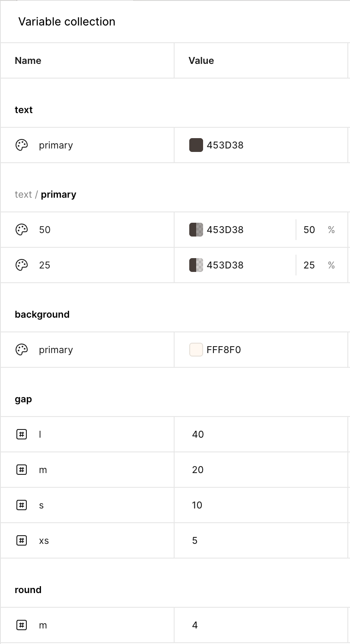
Task: Click the number icon for round m
Action: click(x=22, y=625)
